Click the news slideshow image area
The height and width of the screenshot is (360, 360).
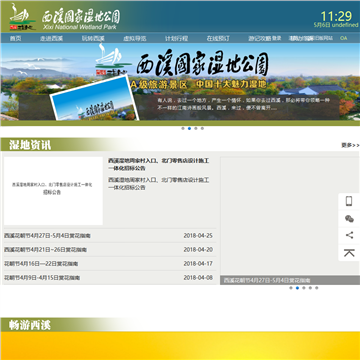(x=290, y=217)
